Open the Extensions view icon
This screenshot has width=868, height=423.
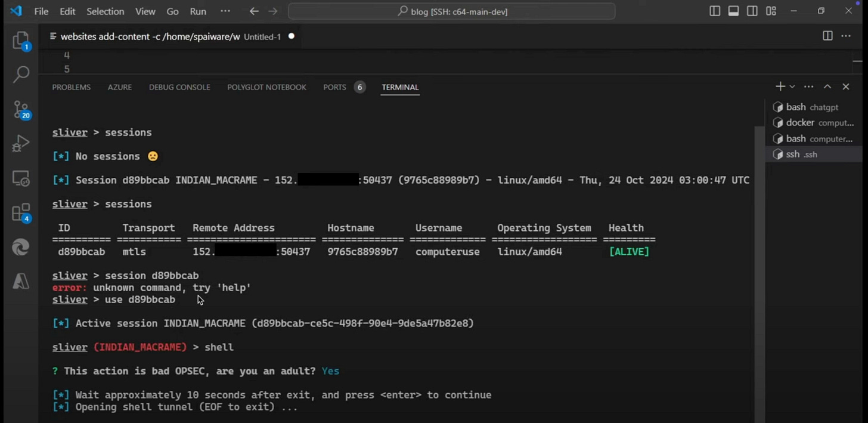point(21,212)
